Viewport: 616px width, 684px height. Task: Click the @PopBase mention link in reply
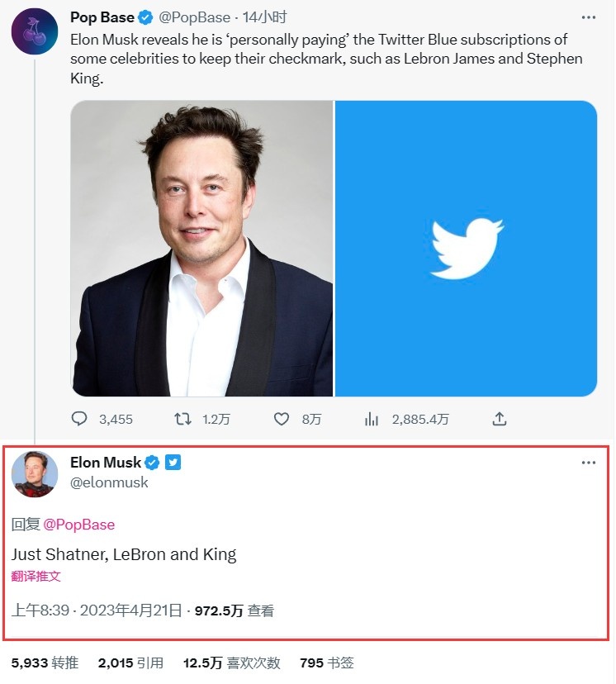click(x=78, y=525)
